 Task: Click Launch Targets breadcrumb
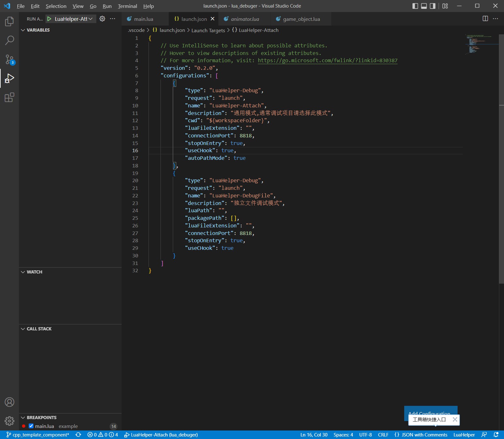click(x=208, y=30)
